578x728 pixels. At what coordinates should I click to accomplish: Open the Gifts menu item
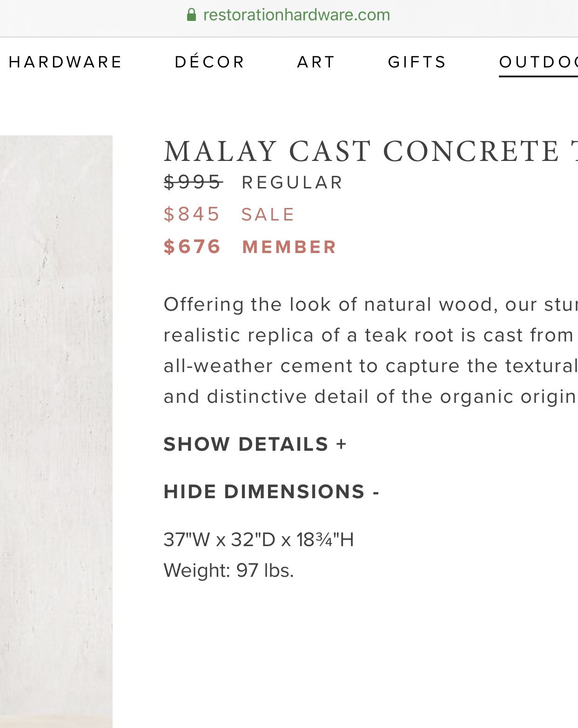point(417,62)
